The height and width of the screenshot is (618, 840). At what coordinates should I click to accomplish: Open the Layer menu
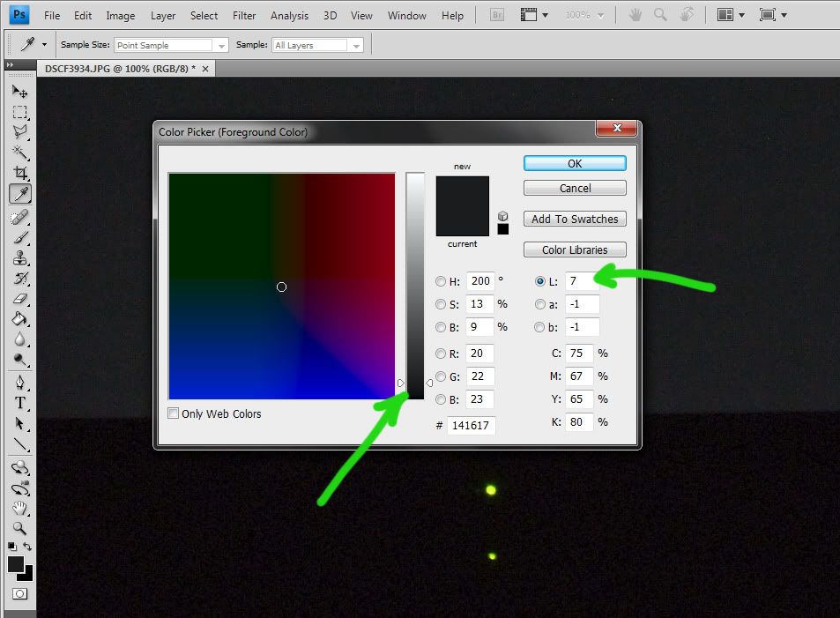163,15
